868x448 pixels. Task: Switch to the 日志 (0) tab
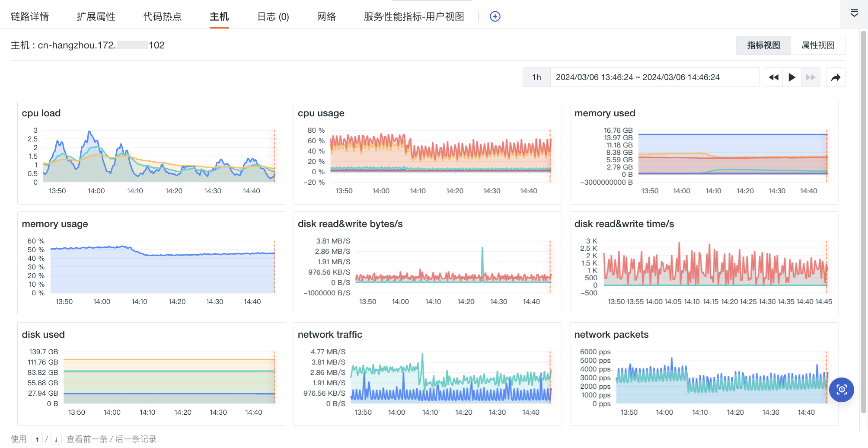coord(273,16)
